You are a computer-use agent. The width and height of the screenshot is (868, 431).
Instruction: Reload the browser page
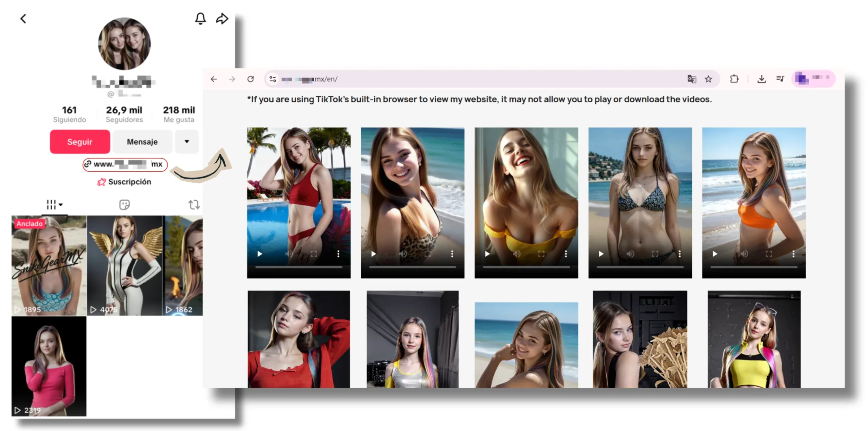[251, 79]
